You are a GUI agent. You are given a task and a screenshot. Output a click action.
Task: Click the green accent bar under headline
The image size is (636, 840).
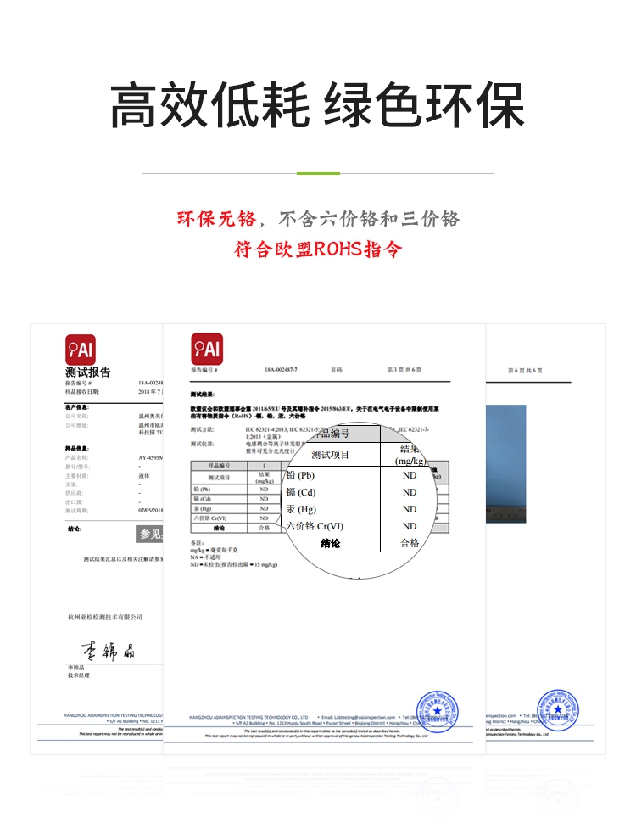pos(318,173)
